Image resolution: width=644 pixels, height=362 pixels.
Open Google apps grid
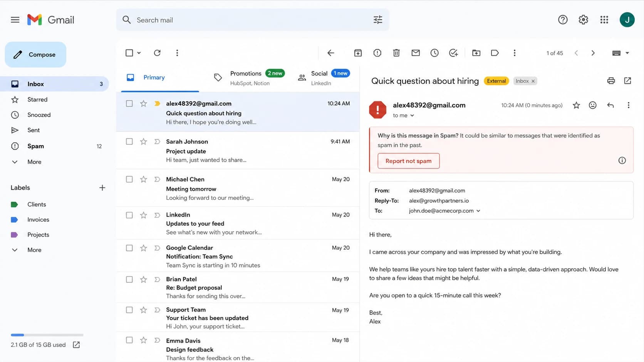pos(604,20)
